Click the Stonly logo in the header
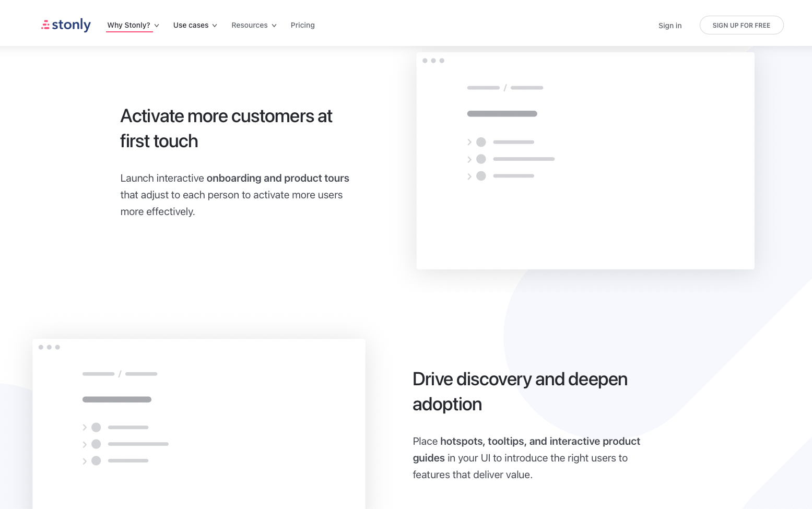This screenshot has width=812, height=509. (66, 25)
